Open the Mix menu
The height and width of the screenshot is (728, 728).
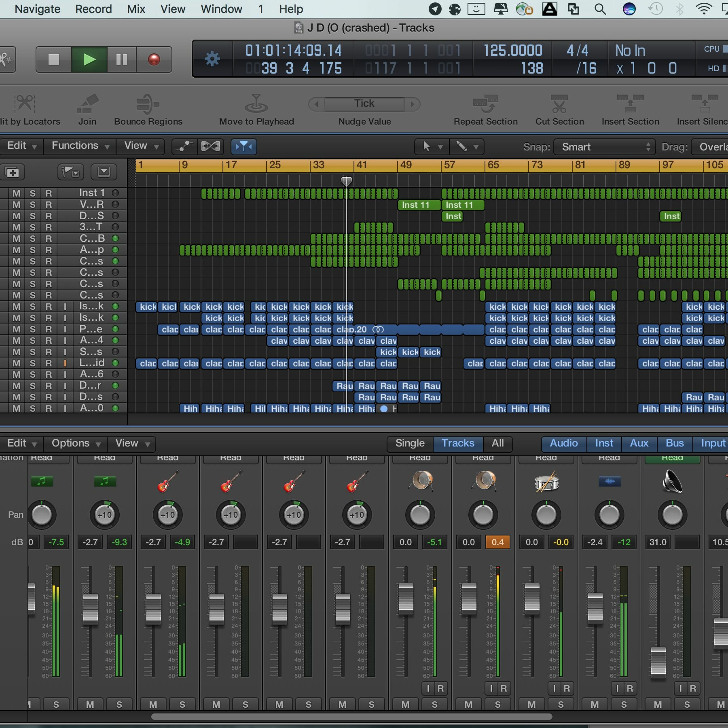136,9
